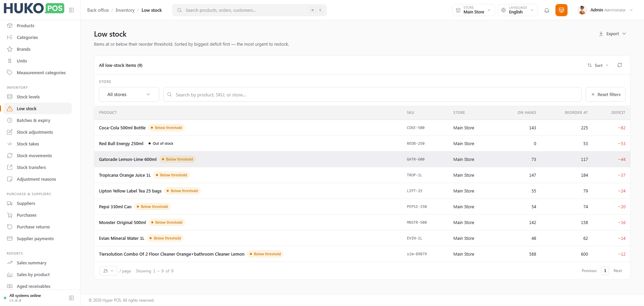Open the All stores filter dropdown
Screen dimensions: 644x306
click(x=129, y=94)
